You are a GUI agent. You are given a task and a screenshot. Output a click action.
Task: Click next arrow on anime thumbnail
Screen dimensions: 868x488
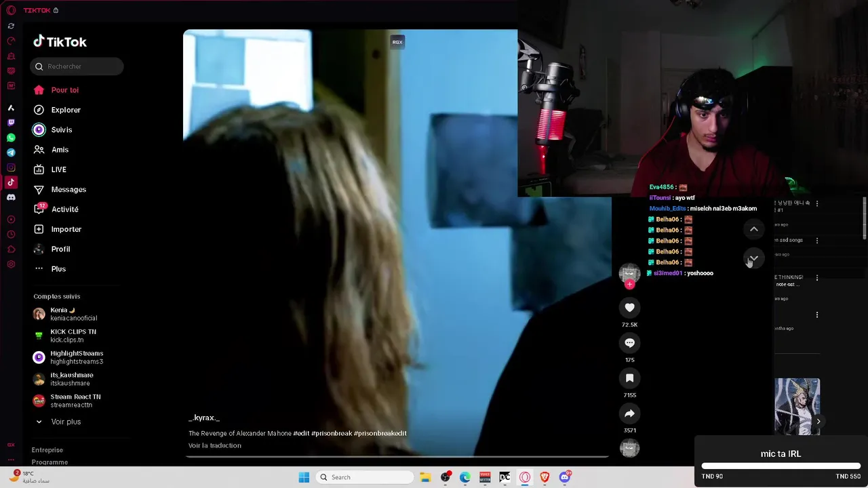[x=818, y=422]
